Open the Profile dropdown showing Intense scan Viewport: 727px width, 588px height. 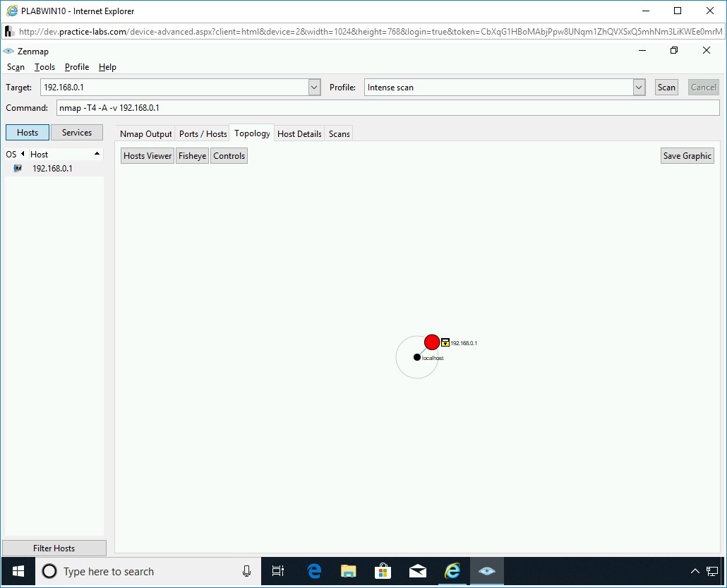639,87
